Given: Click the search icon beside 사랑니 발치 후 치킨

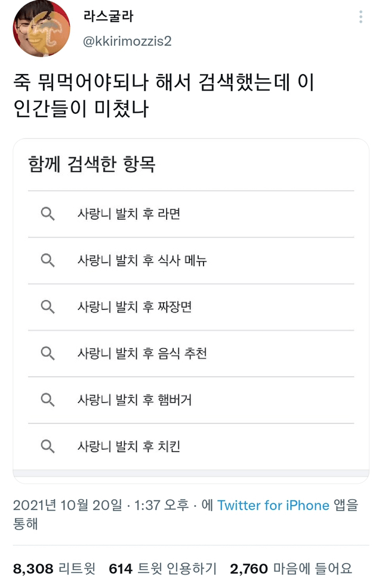Looking at the screenshot, I should [48, 446].
